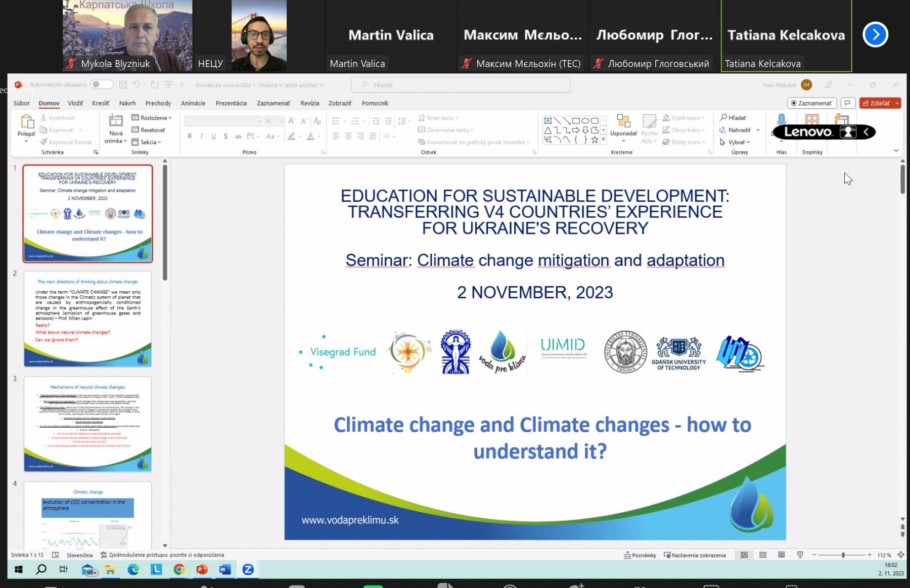Click the Zoom icon in the taskbar

coord(248,569)
